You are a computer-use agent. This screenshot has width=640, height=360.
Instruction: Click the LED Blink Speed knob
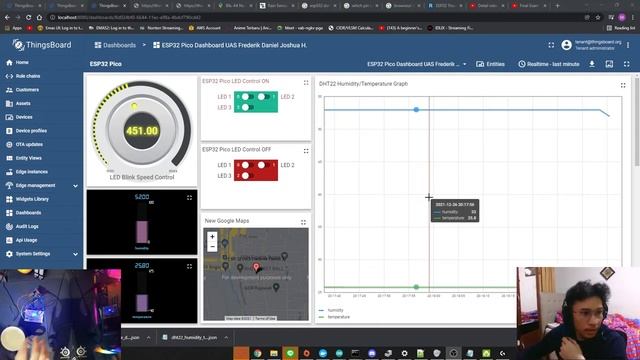142,131
